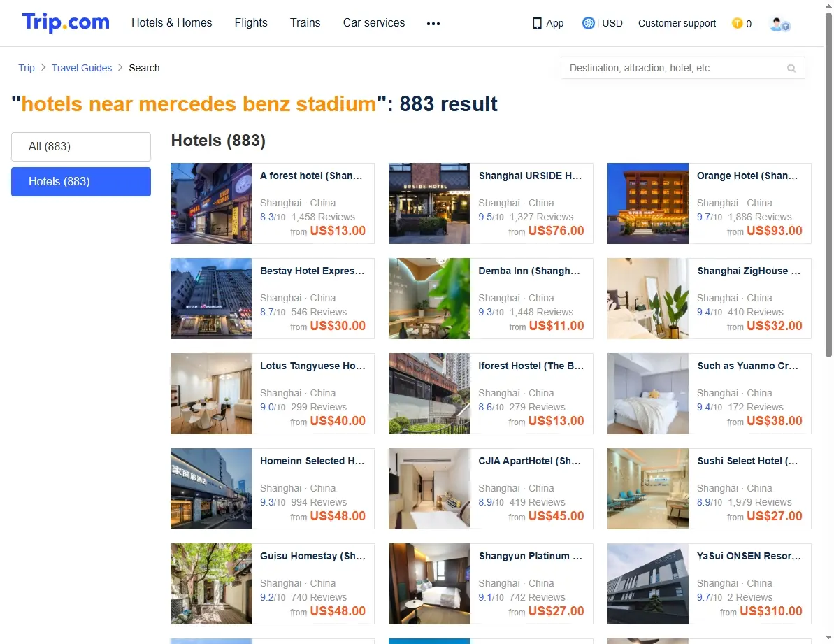Click the US$11.00 price

pyautogui.click(x=556, y=326)
